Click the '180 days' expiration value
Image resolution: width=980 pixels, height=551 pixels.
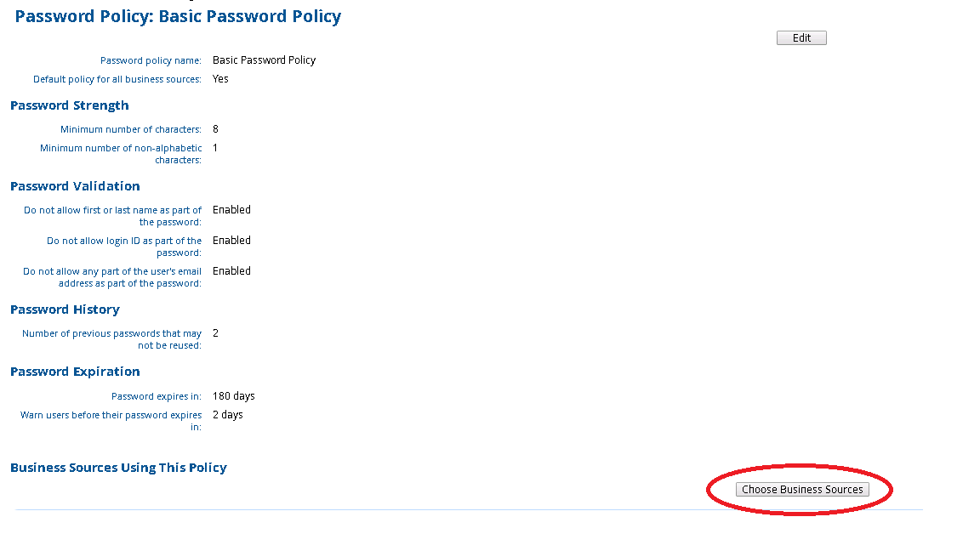(x=233, y=396)
